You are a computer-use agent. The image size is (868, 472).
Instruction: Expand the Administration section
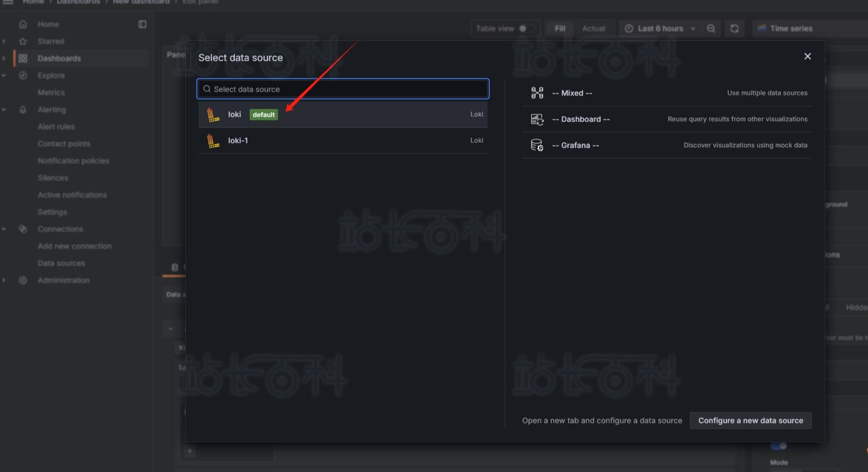4,281
